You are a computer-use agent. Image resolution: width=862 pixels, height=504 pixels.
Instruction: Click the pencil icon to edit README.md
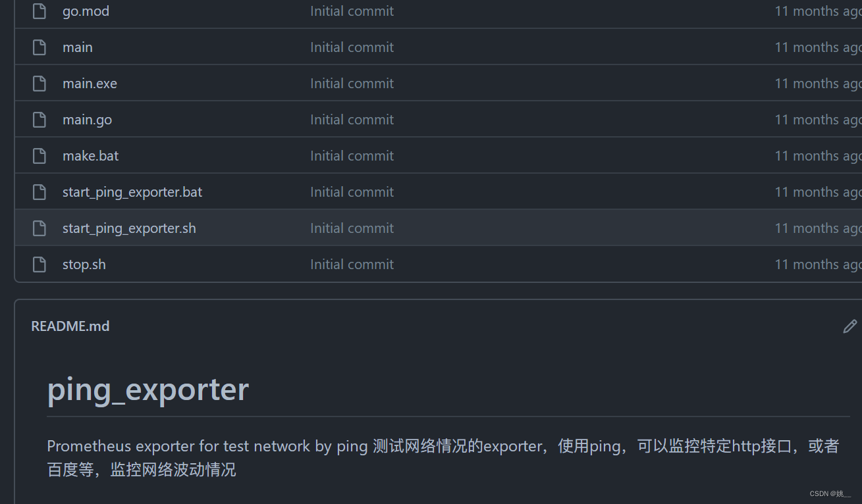point(850,326)
